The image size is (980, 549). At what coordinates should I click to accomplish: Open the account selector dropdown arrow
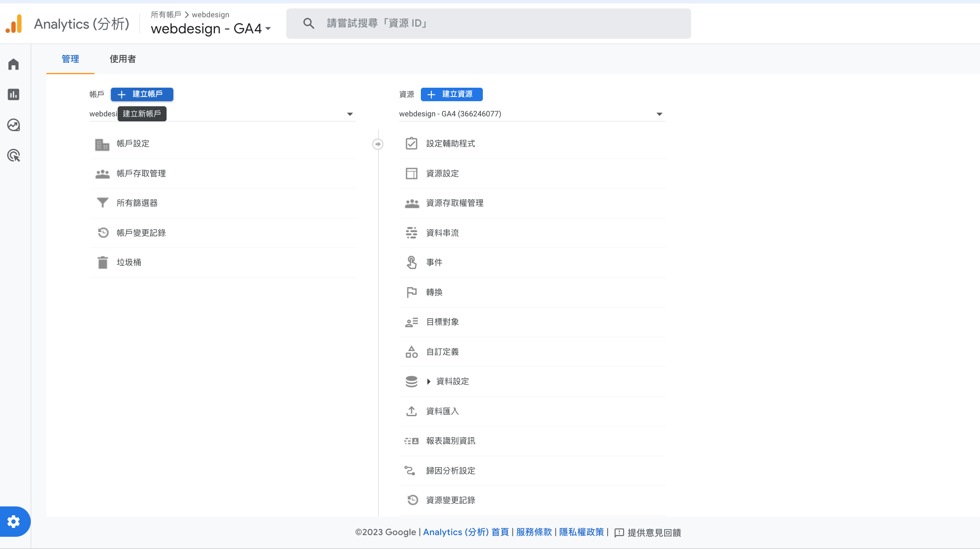[x=350, y=114]
